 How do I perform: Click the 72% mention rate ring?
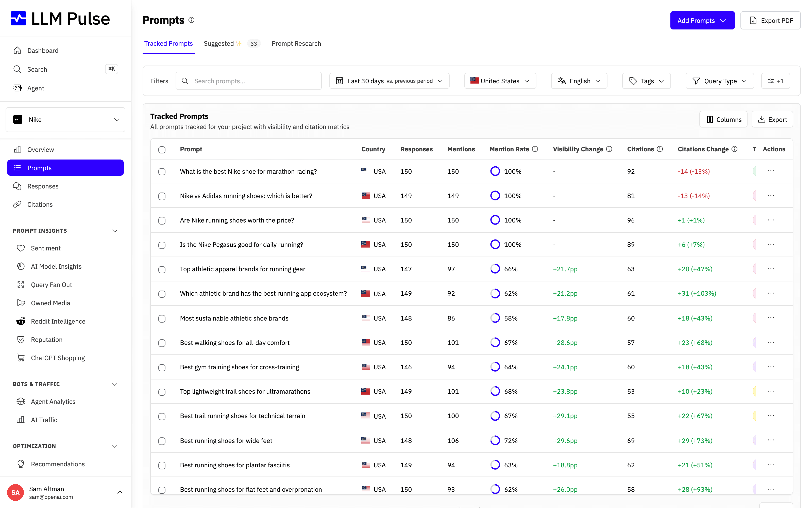495,440
